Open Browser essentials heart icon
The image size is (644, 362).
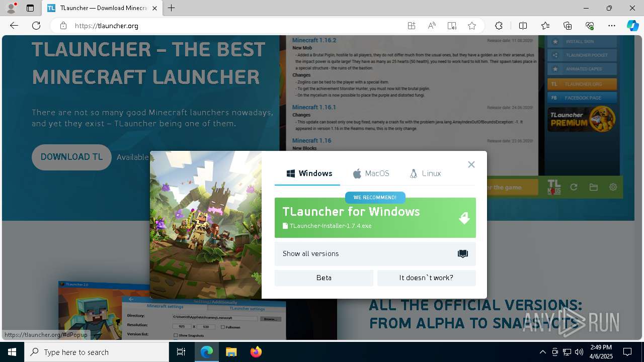click(x=590, y=26)
